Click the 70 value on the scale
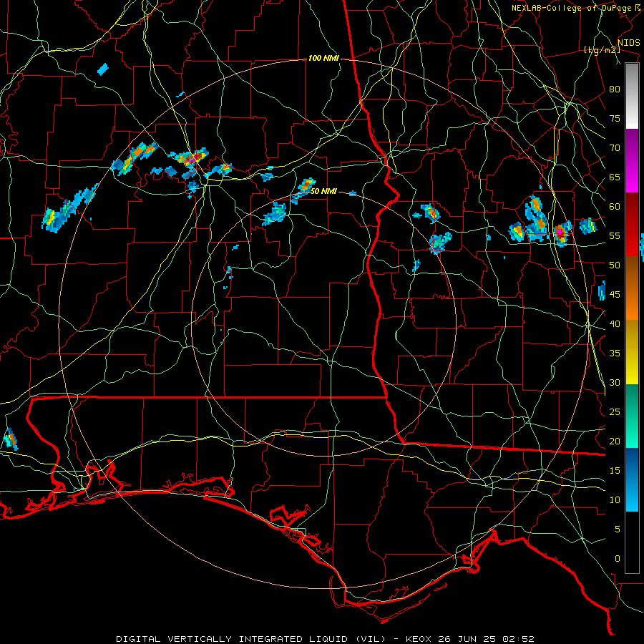 [x=615, y=148]
